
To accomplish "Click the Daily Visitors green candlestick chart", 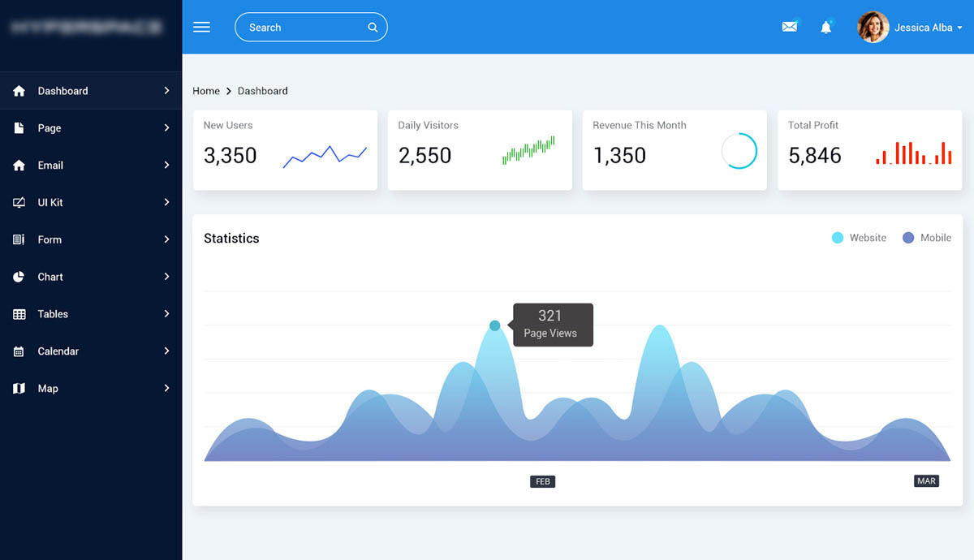I will coord(528,150).
